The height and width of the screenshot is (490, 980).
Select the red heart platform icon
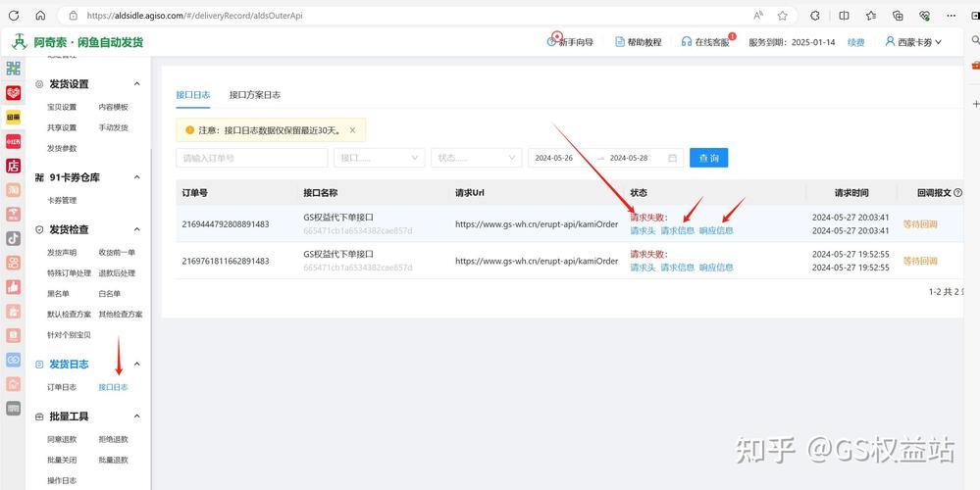tap(13, 93)
